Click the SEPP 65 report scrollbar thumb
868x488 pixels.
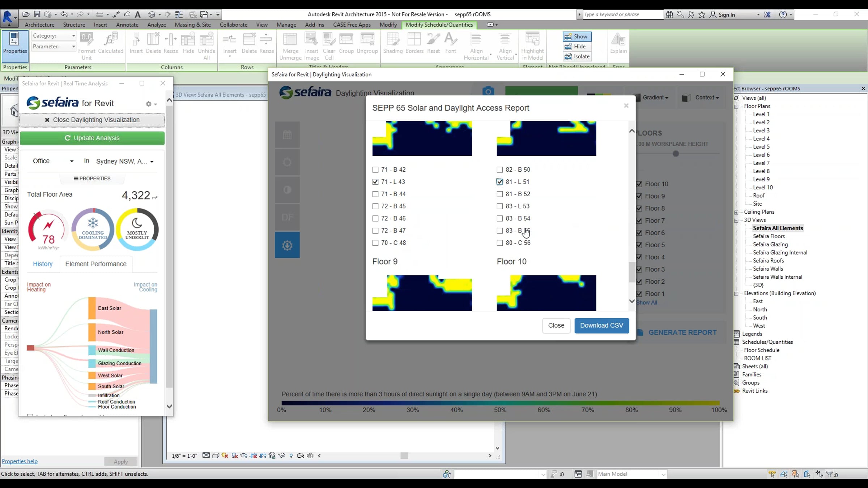[x=632, y=272]
